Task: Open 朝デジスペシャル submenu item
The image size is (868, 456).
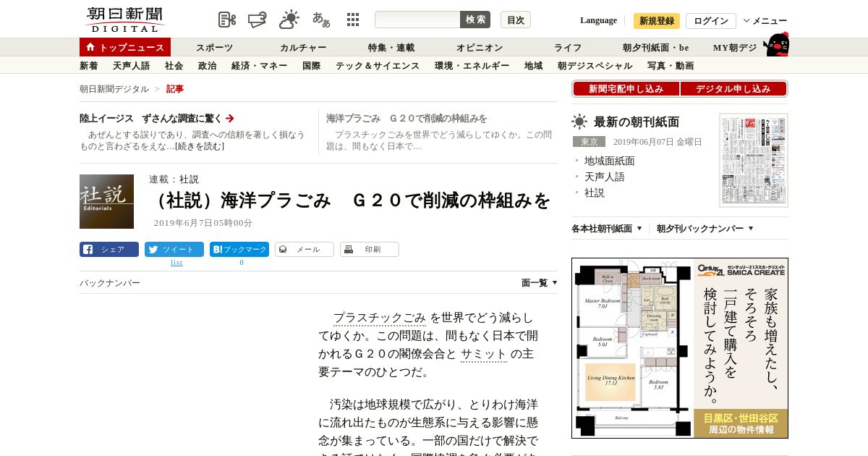Action: (x=595, y=66)
